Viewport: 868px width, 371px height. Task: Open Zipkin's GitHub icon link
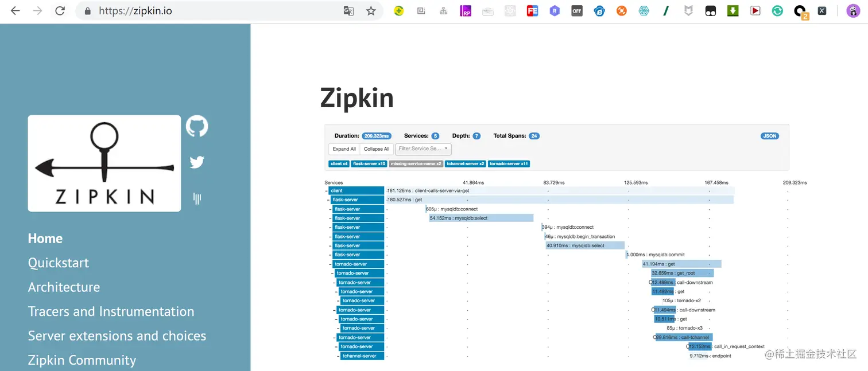pyautogui.click(x=197, y=126)
